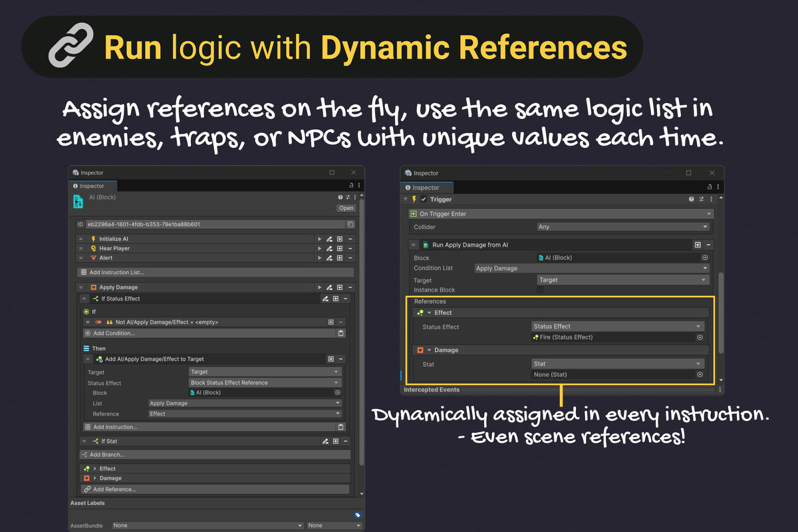Click the lock icon in the right Inspector
The height and width of the screenshot is (532, 798).
pos(709,188)
